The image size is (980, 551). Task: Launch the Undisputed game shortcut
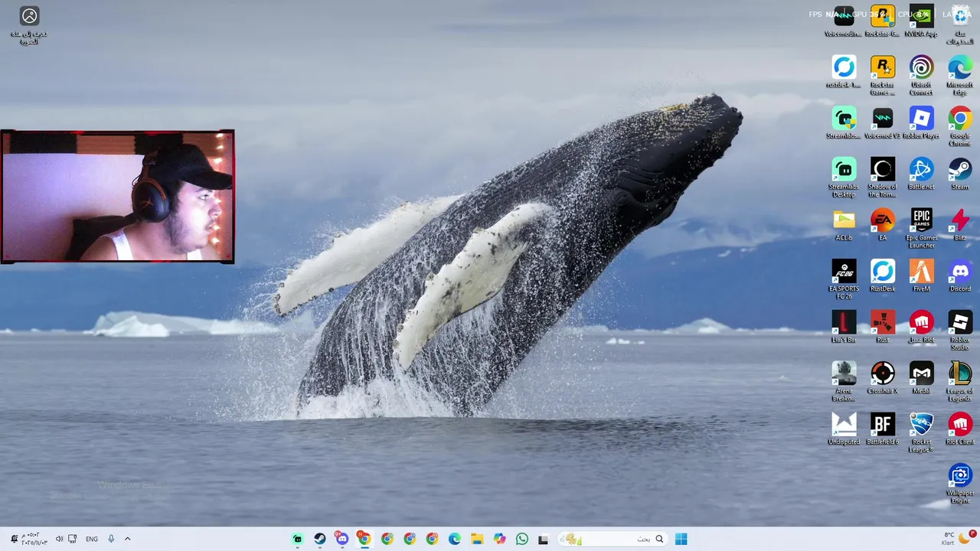point(844,429)
